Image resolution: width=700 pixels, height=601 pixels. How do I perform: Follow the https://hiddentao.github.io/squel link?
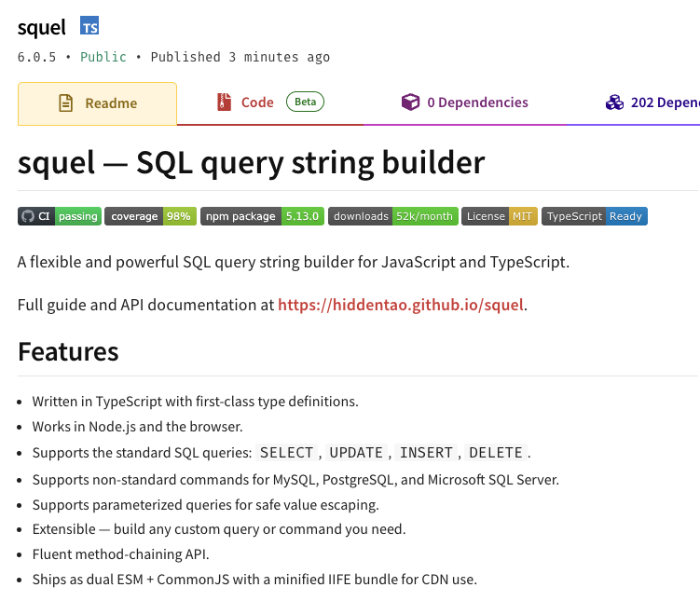(401, 306)
